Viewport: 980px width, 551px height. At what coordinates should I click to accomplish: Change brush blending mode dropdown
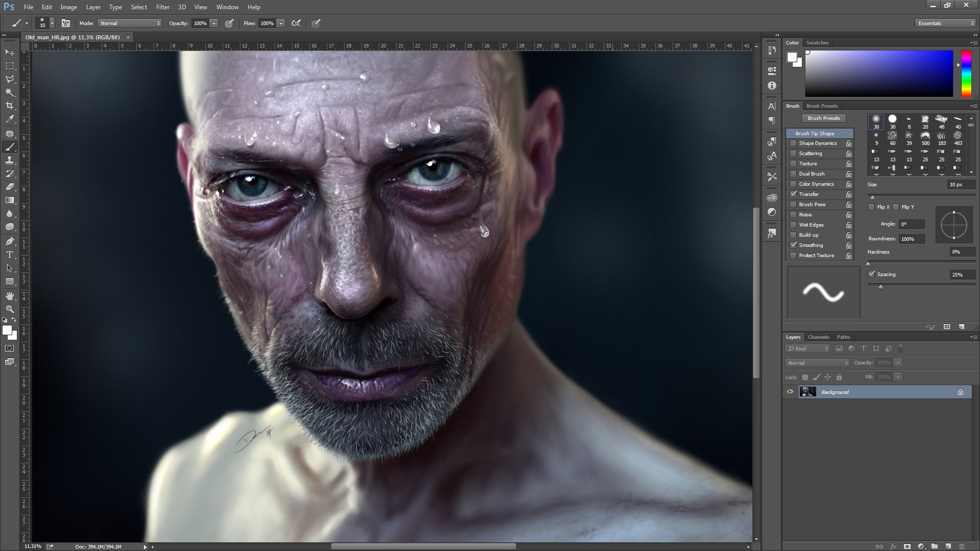[x=128, y=23]
